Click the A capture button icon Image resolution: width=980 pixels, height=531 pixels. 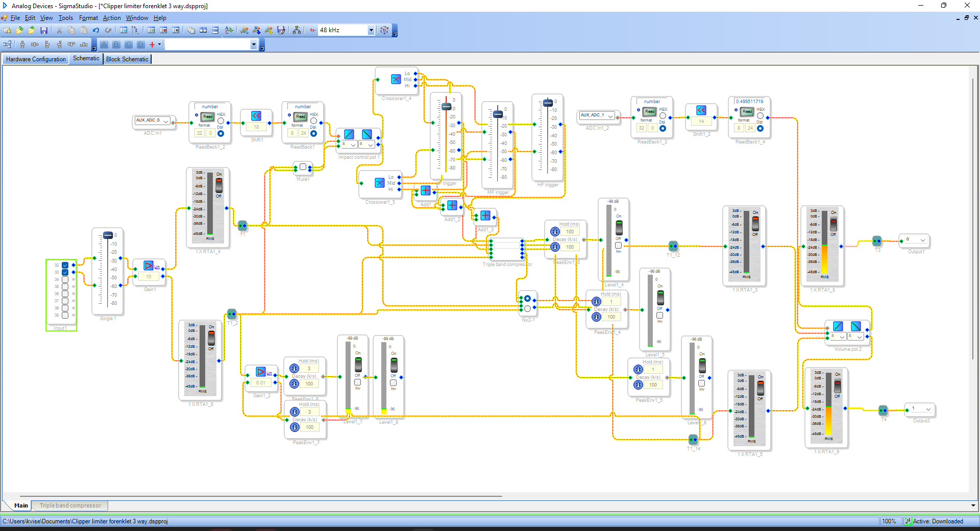[104, 44]
